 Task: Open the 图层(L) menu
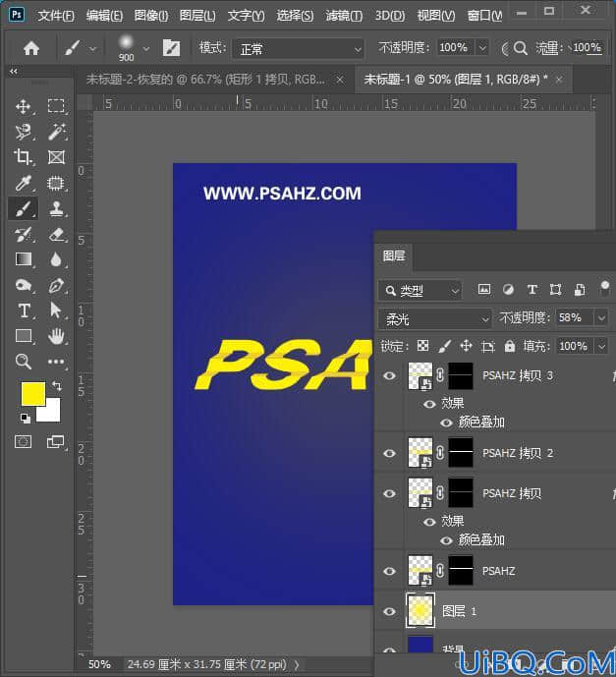pyautogui.click(x=197, y=16)
